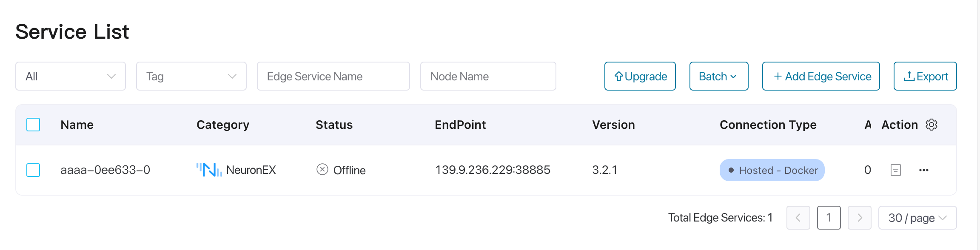Click the plus icon in Add Edge Service button
980x250 pixels.
point(778,77)
